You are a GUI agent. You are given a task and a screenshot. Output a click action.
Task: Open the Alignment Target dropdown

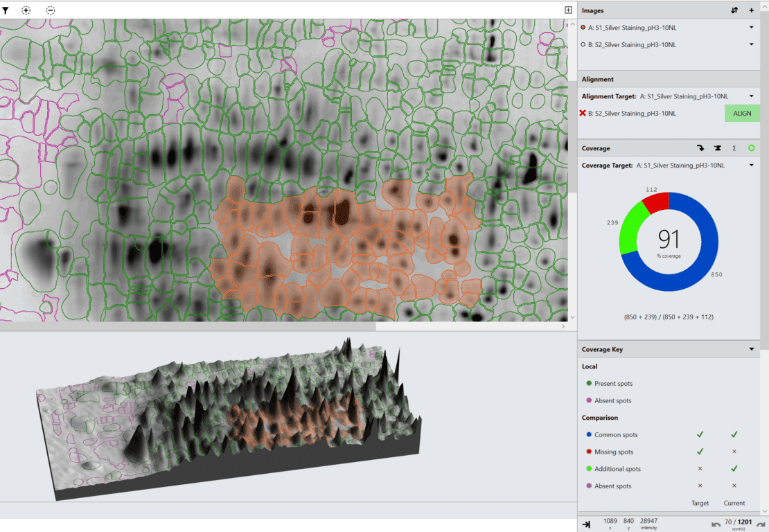click(752, 96)
